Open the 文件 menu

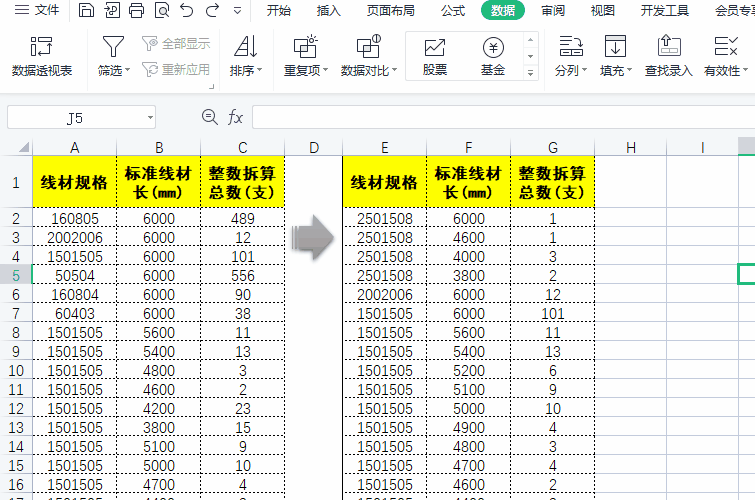coord(37,10)
